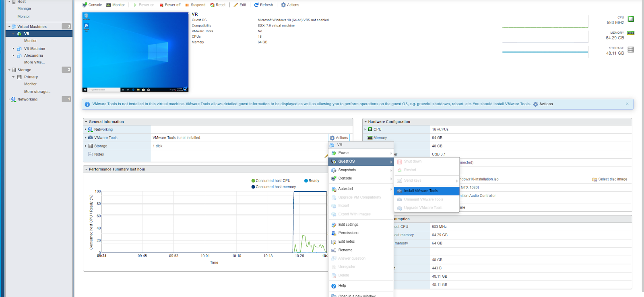Select Install VMware Tools in the submenu
Viewport: 644px width, 297px height.
point(427,191)
